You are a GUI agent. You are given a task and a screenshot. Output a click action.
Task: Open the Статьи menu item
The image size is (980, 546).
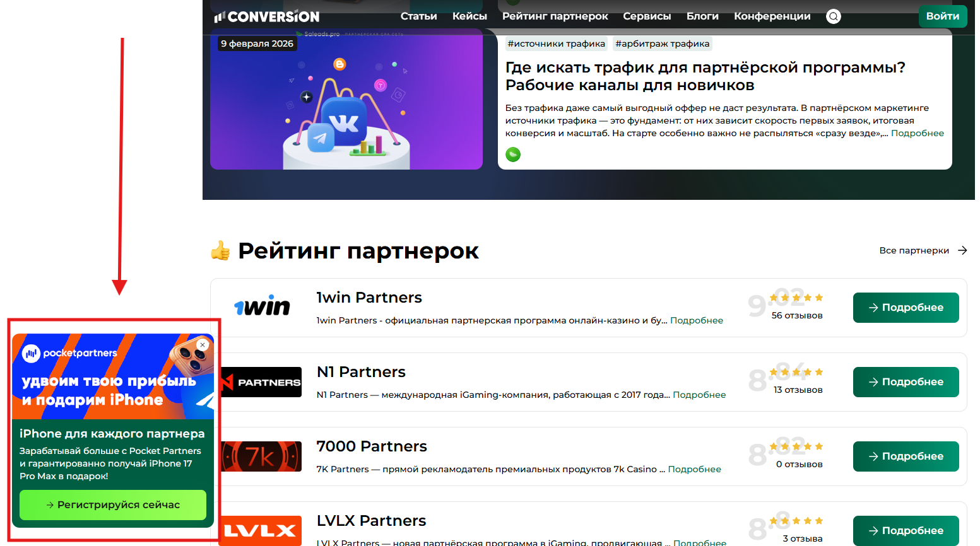click(418, 16)
